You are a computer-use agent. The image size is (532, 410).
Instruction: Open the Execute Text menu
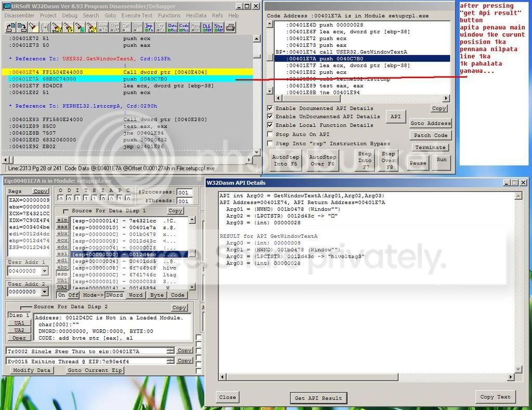coord(137,16)
